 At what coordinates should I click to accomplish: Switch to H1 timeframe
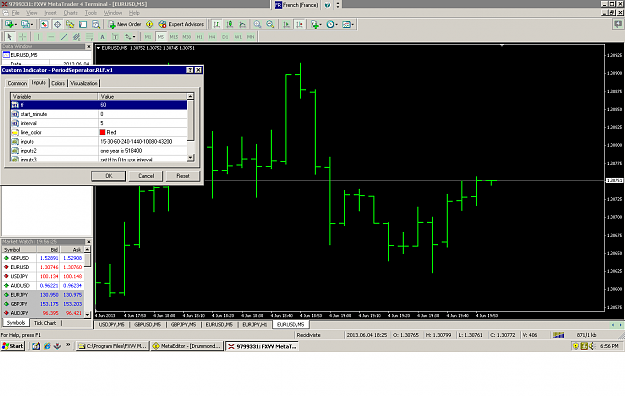click(x=199, y=37)
